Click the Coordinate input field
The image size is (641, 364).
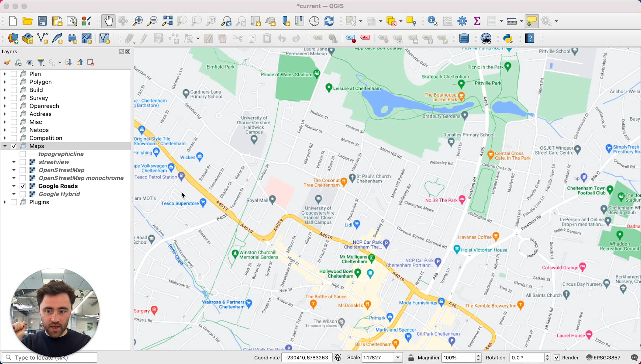click(x=307, y=358)
